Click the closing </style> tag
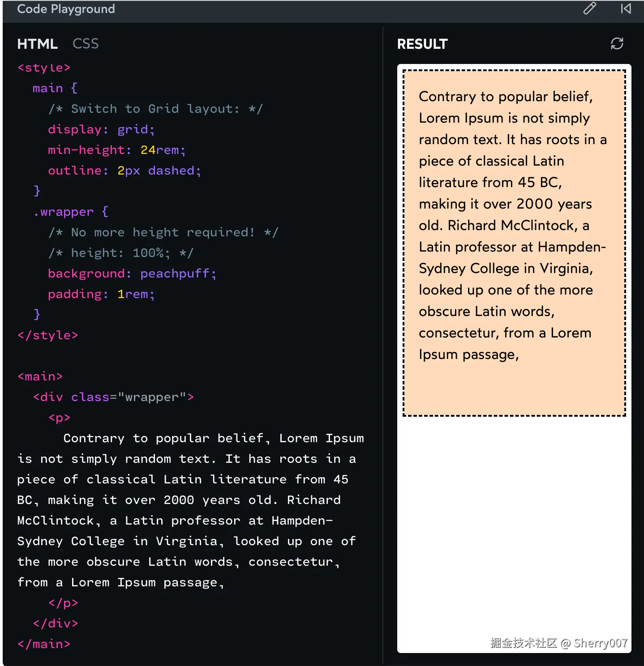 tap(47, 335)
